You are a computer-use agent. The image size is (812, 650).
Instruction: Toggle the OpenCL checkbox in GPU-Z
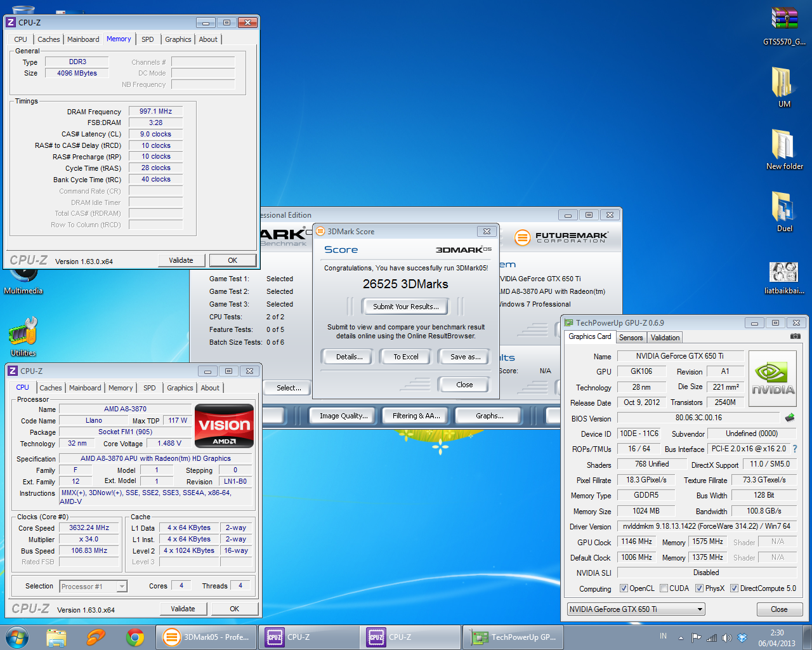point(624,588)
